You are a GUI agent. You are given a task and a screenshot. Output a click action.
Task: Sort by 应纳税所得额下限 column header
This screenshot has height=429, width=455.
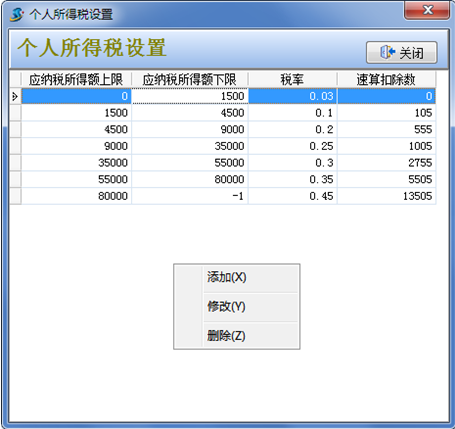pyautogui.click(x=190, y=79)
